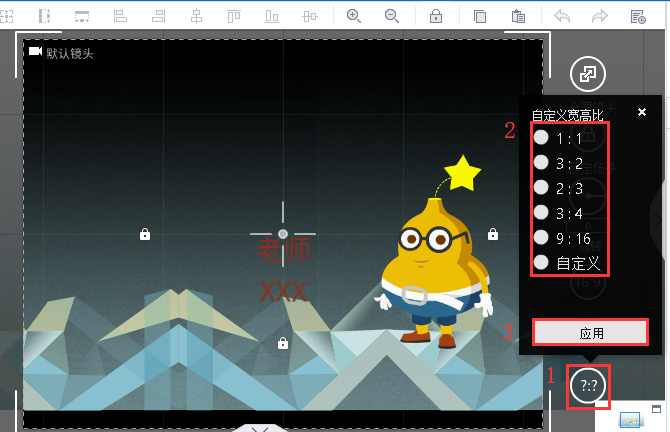Select the red 老师 text on canvas
Image resolution: width=670 pixels, height=432 pixels.
point(283,249)
